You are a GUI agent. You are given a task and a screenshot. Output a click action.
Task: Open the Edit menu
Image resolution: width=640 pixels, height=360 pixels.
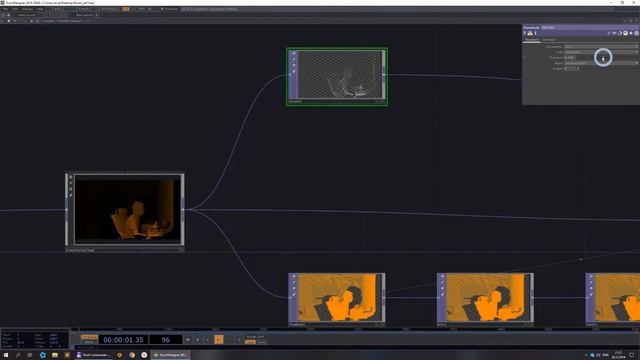coord(15,9)
